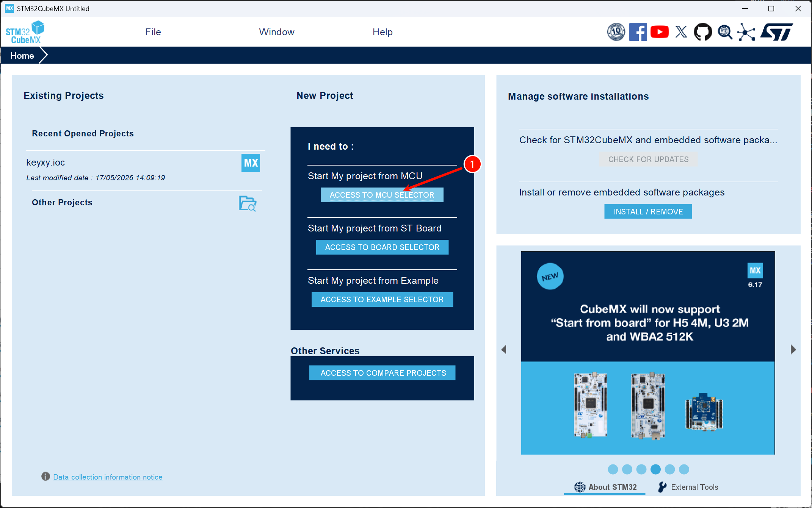The image size is (812, 508).
Task: Show next banner with right arrow
Action: (793, 349)
